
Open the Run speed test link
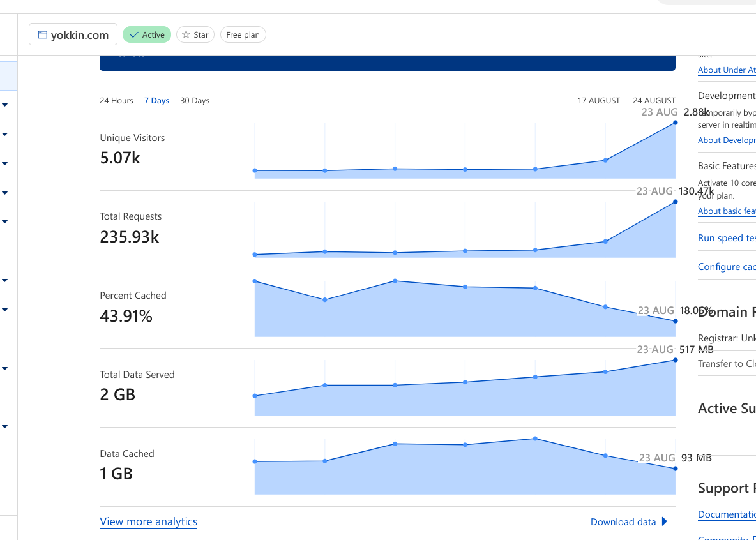[x=727, y=238]
